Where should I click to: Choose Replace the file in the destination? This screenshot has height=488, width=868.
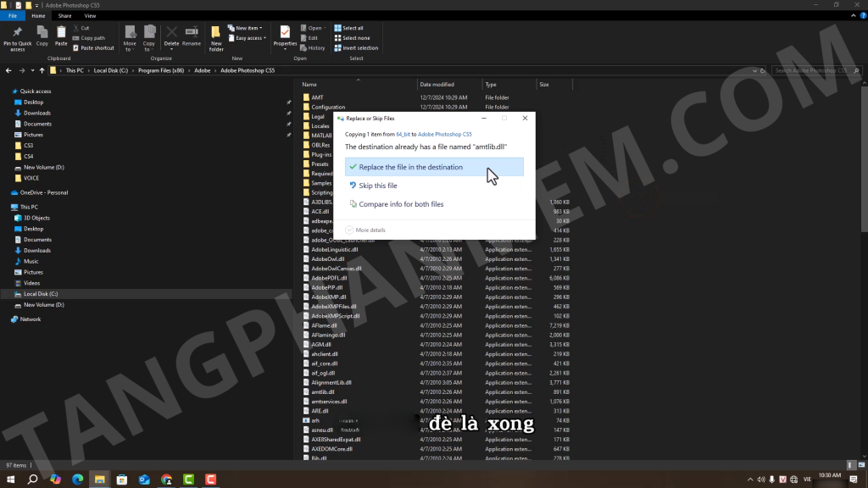coord(411,167)
